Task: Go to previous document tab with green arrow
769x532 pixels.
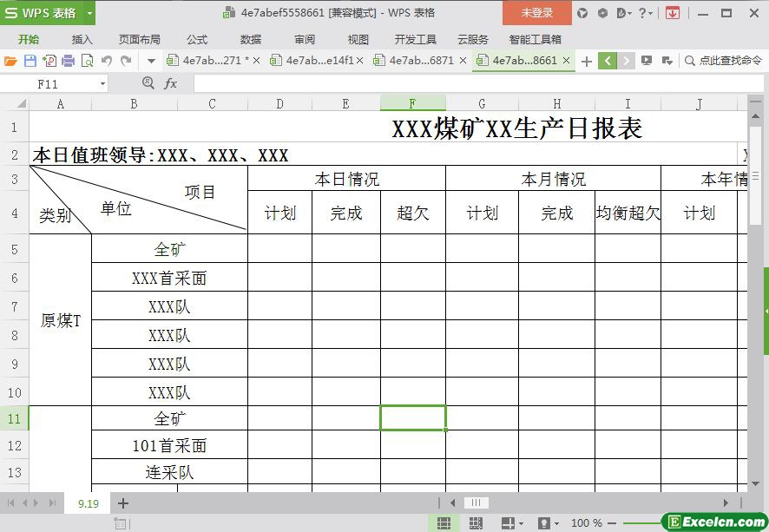Action: pyautogui.click(x=608, y=61)
